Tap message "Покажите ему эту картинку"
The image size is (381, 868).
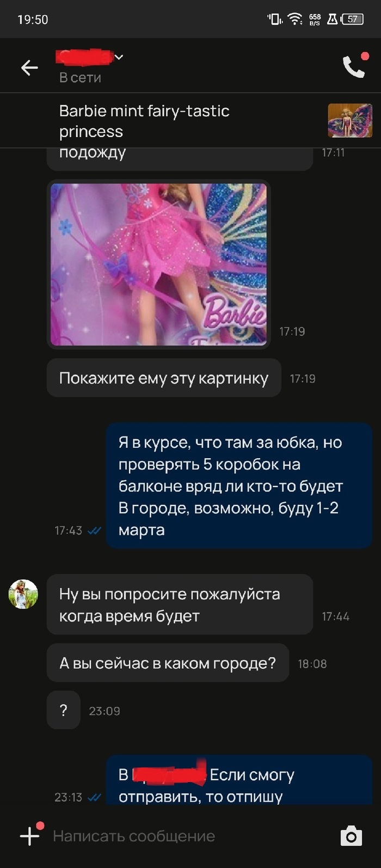164,378
